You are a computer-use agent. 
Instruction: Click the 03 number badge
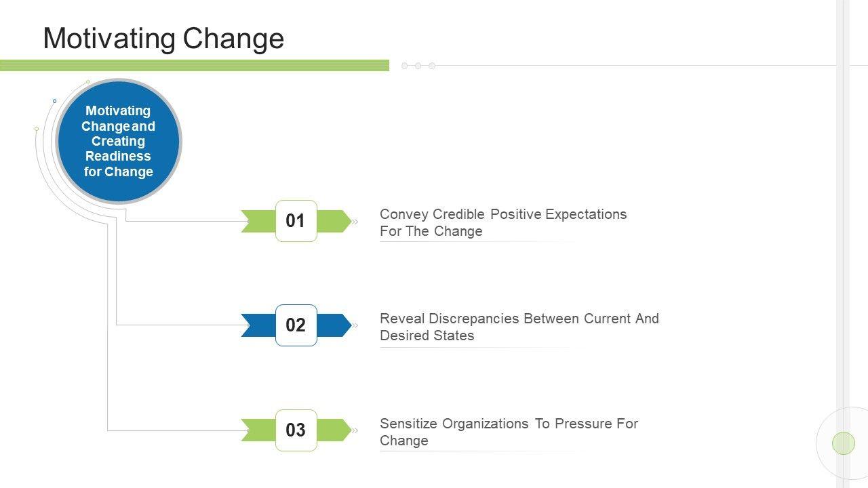coord(296,430)
